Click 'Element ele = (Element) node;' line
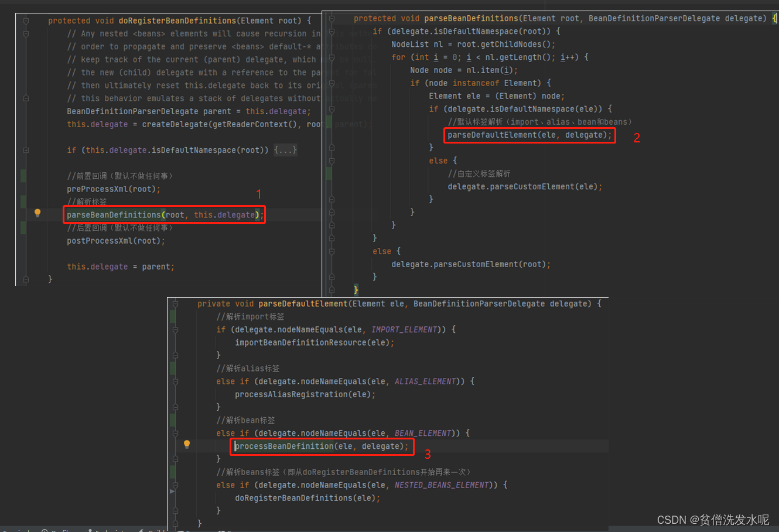The height and width of the screenshot is (532, 779). pos(497,96)
